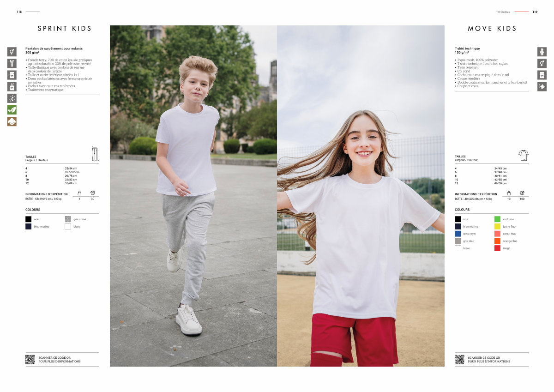554x392 pixels.
Task: Click the bag icon in Move Kids shipping info
Action: 509,193
